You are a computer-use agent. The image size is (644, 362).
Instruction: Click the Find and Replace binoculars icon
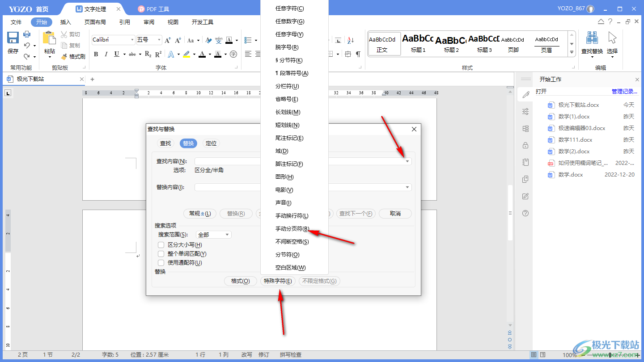pyautogui.click(x=592, y=38)
